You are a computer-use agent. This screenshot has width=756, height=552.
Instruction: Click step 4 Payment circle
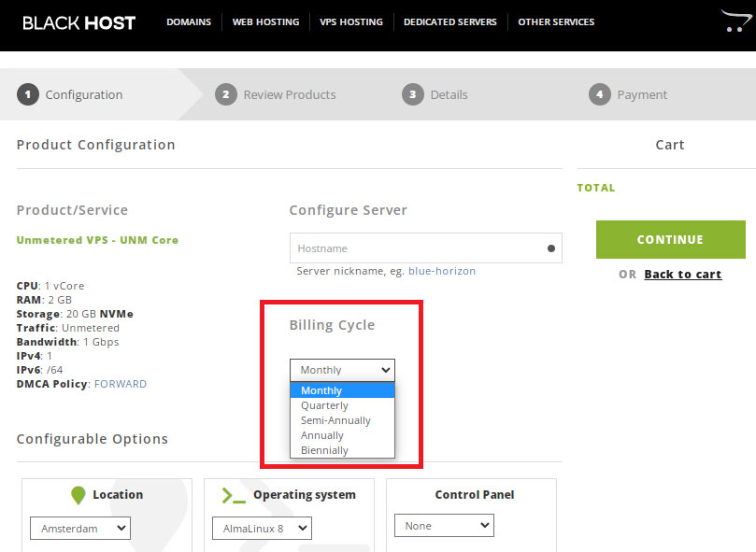point(599,94)
